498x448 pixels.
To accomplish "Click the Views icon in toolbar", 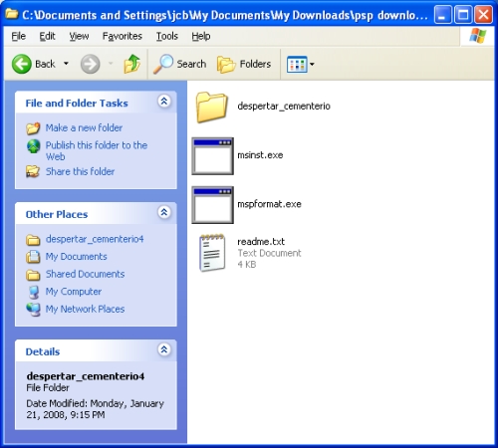I will [x=297, y=64].
